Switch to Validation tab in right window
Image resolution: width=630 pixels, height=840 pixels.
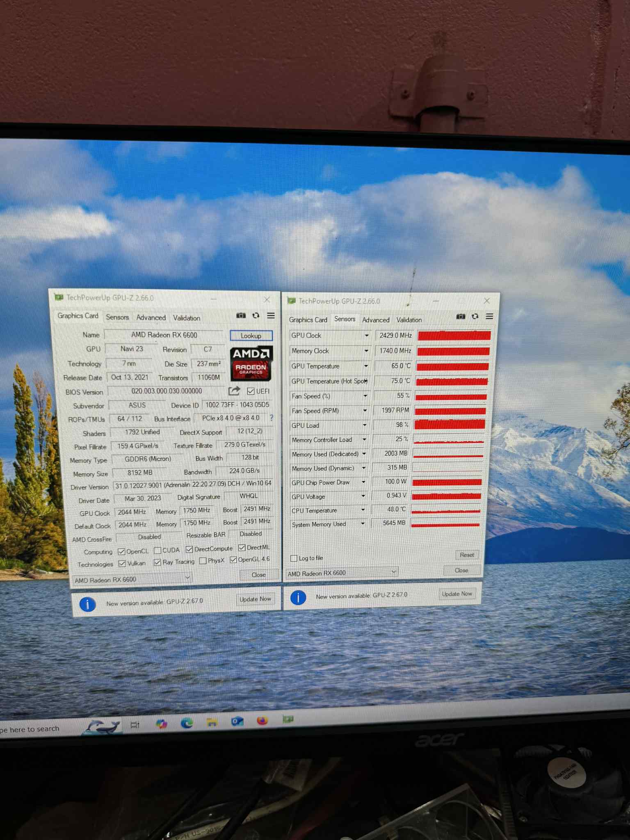coord(409,320)
